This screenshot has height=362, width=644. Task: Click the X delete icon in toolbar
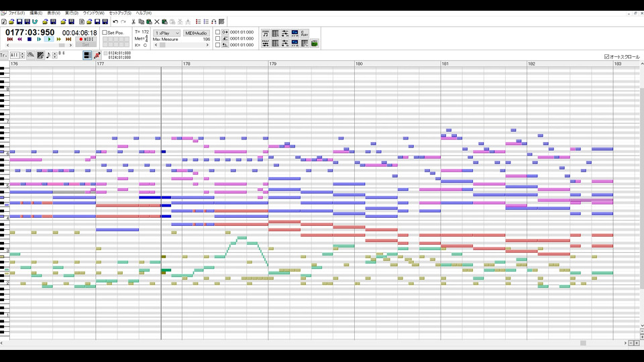[x=157, y=21]
